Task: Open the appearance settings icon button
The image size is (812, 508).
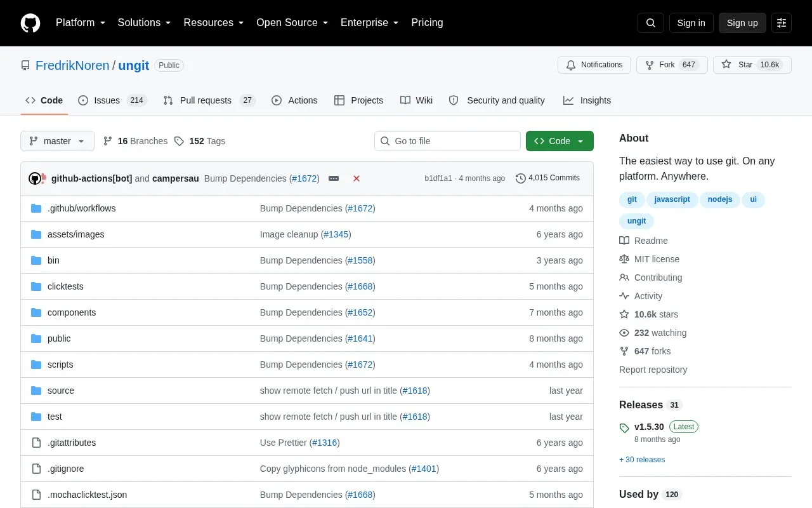Action: [782, 23]
